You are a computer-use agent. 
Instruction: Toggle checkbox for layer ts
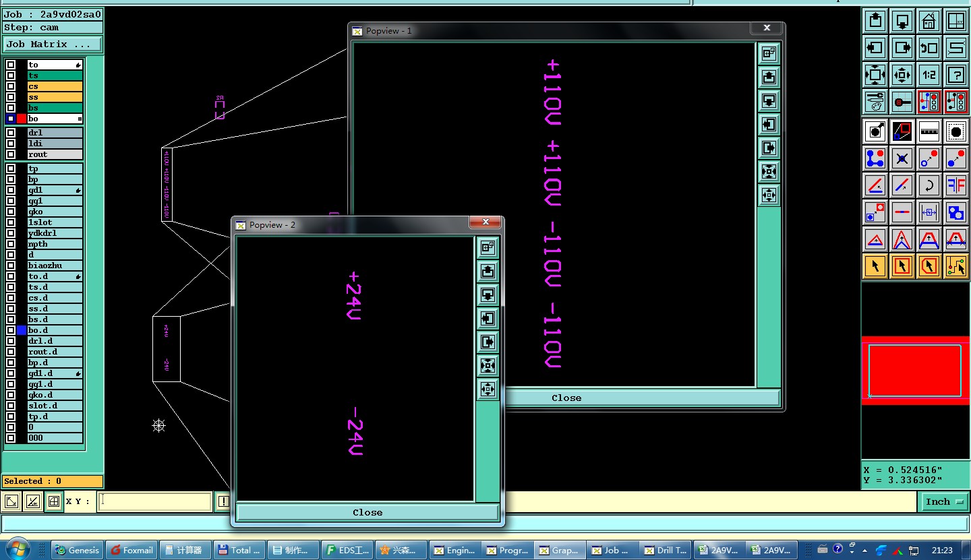tap(11, 76)
